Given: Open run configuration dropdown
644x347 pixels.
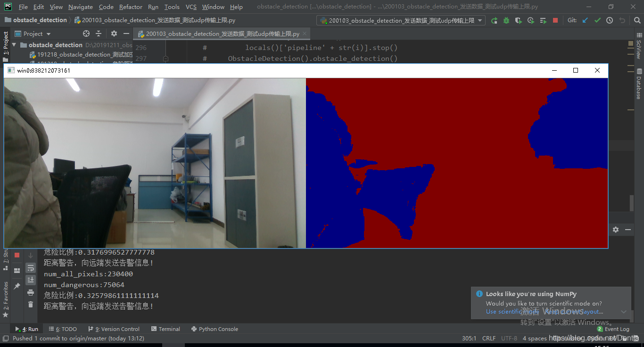Looking at the screenshot, I should (x=401, y=20).
